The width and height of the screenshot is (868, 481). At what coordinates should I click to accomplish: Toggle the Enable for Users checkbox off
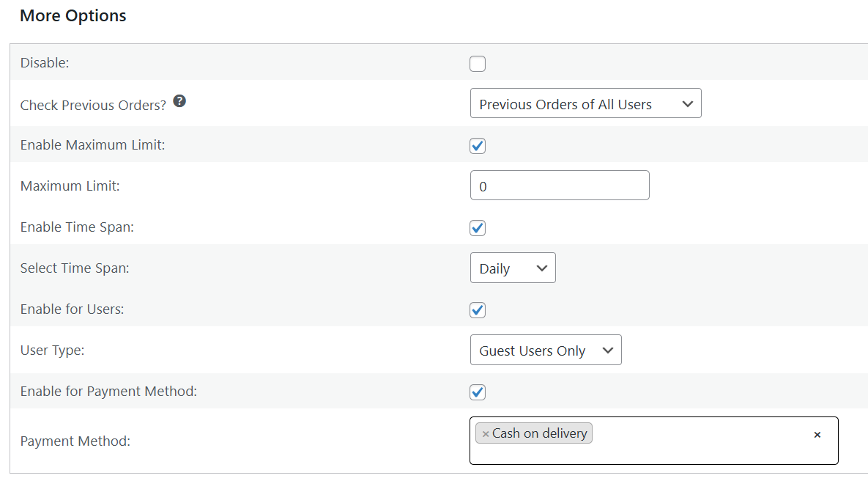[477, 310]
